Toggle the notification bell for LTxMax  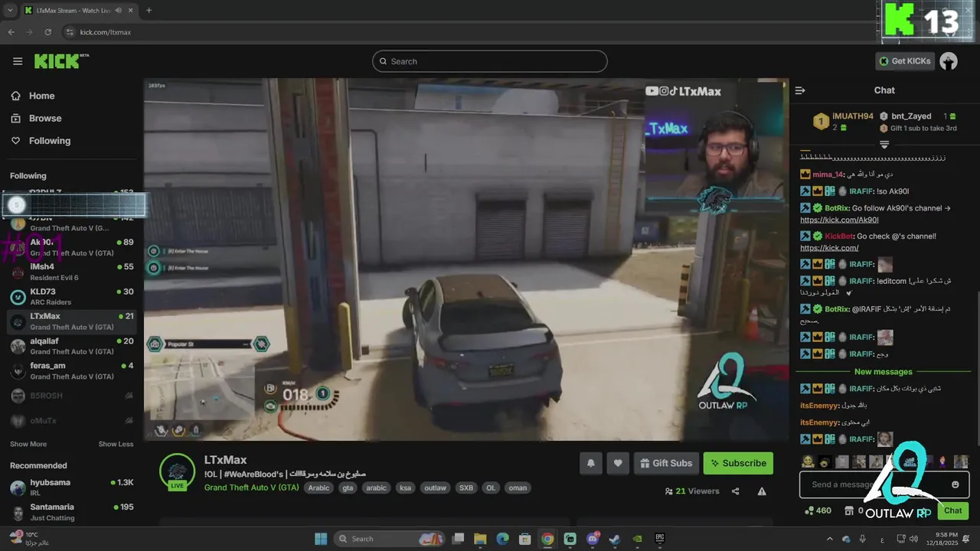click(590, 463)
